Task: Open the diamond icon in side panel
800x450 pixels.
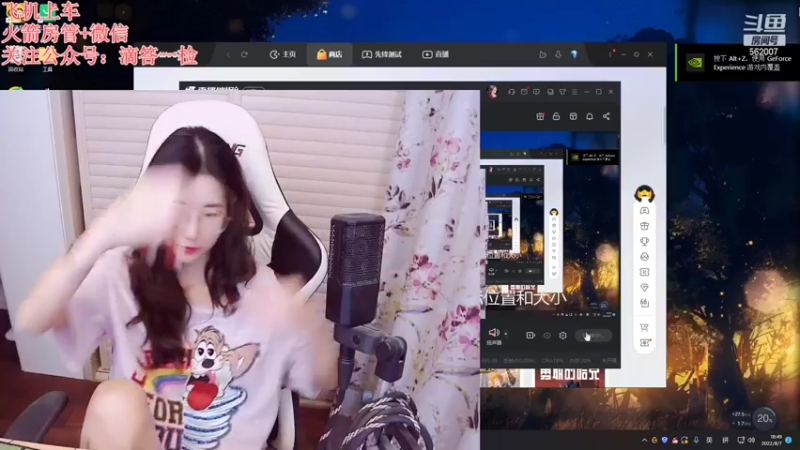Action: pos(644,287)
